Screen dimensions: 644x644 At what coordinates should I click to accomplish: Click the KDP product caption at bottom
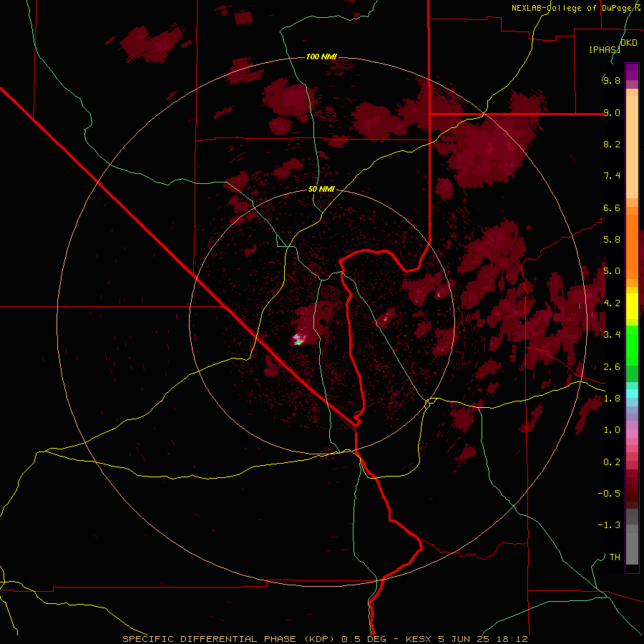tap(325, 639)
